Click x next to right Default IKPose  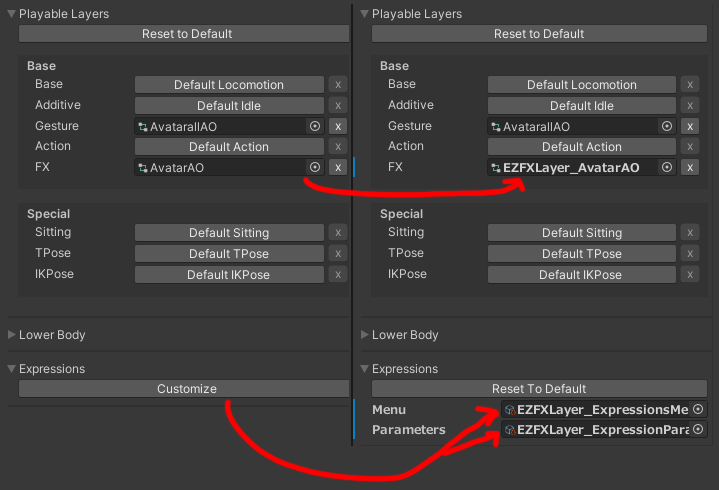point(690,275)
